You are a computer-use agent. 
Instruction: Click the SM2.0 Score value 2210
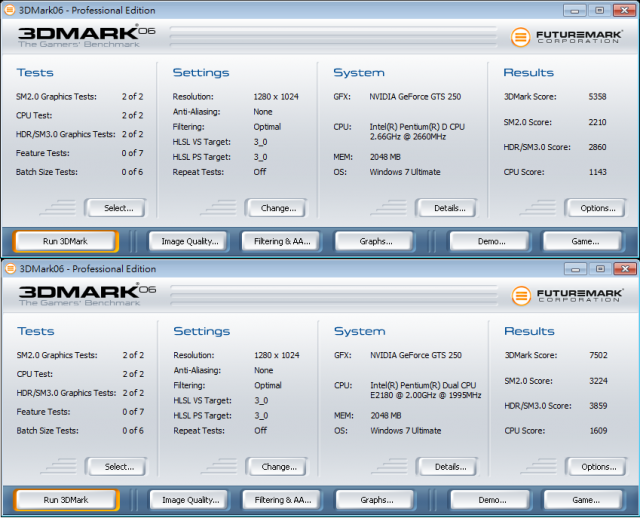point(597,122)
